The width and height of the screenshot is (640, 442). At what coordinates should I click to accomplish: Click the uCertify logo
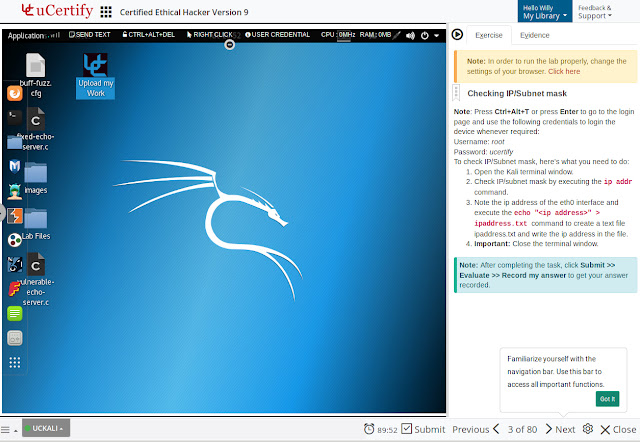pos(57,11)
